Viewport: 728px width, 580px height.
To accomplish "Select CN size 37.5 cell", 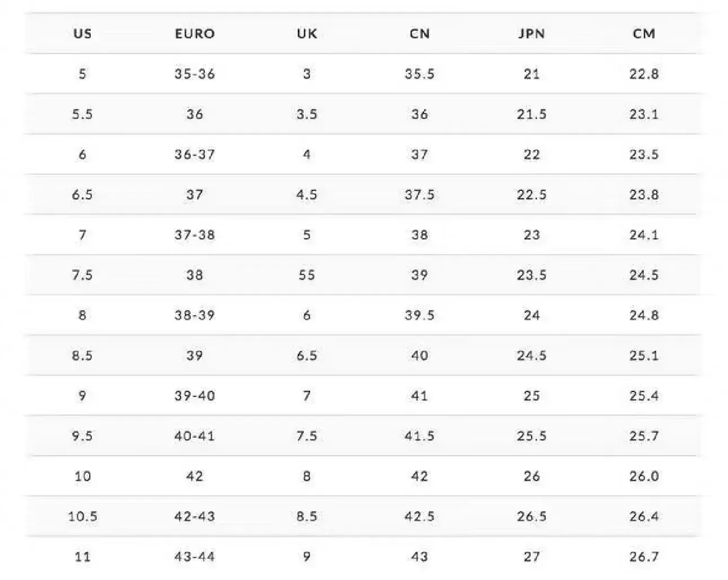I will click(x=419, y=195).
